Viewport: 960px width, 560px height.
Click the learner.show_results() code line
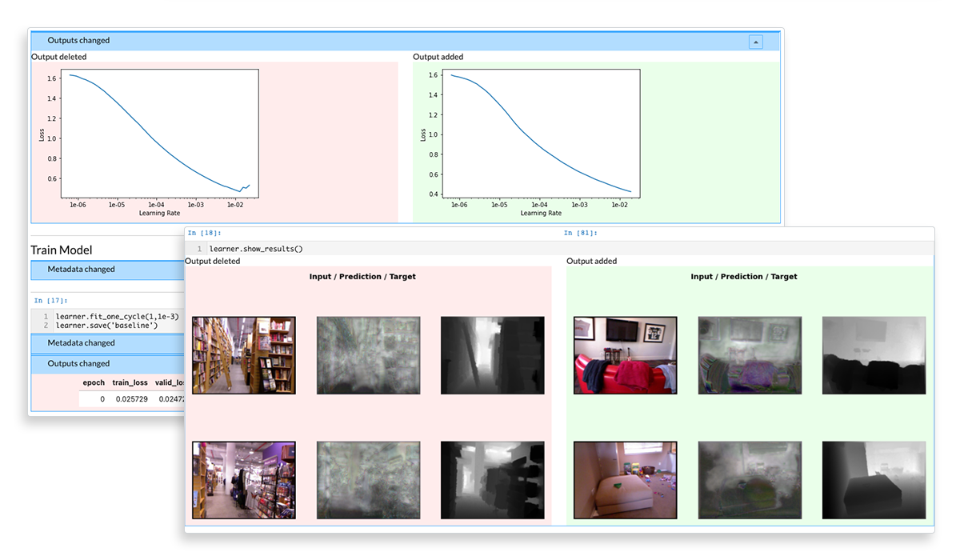pos(250,249)
